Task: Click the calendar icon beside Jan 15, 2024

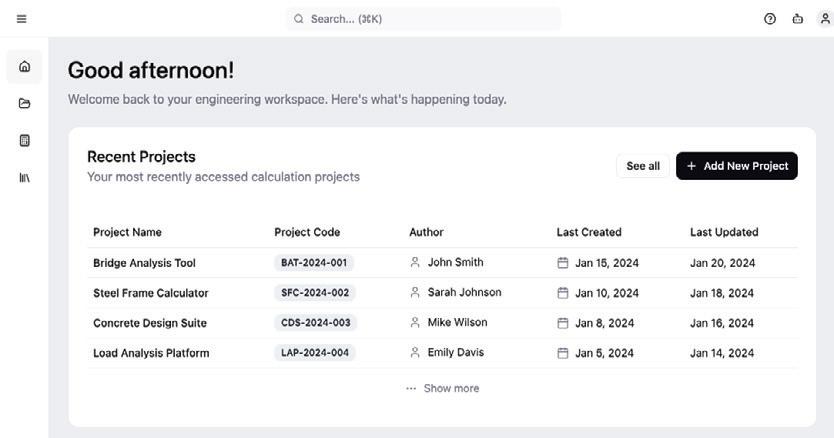Action: (563, 264)
